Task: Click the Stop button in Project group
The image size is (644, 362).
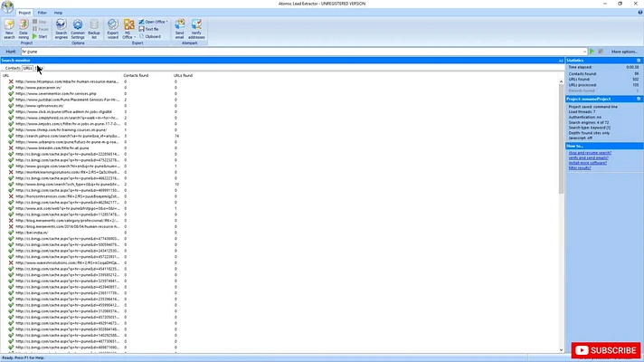Action: 40,22
